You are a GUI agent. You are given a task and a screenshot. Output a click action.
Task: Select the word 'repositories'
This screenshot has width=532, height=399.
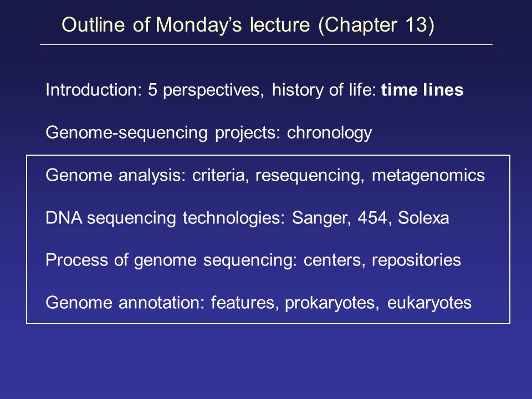coord(416,260)
